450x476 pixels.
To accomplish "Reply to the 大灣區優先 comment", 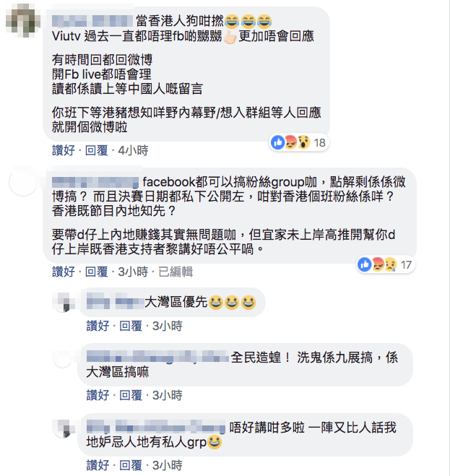I will click(131, 326).
